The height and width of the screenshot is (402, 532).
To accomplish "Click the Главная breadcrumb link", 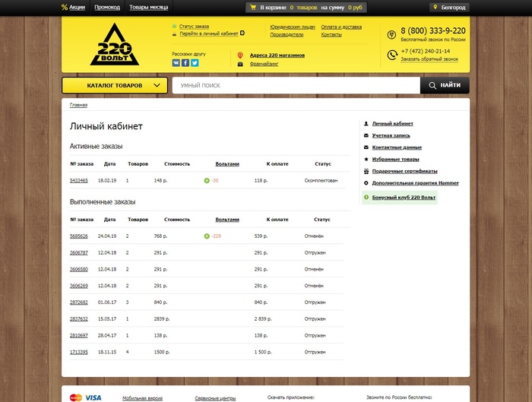I will click(78, 105).
